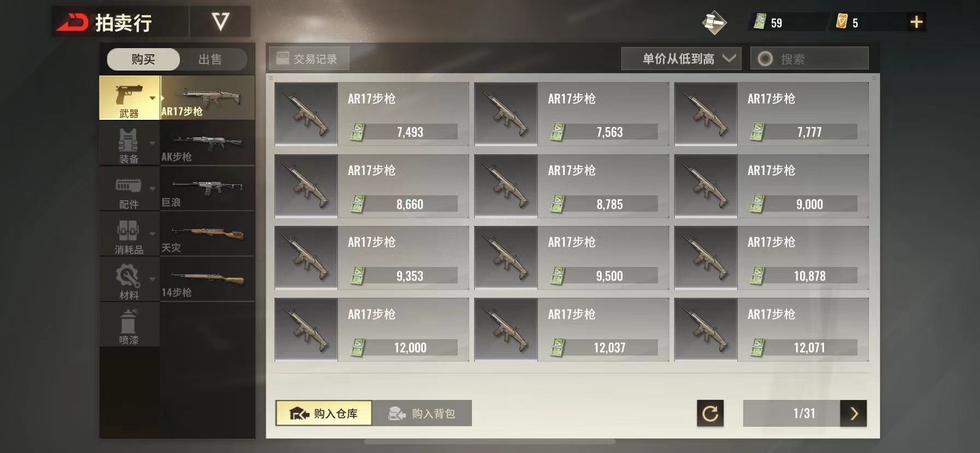Expand the V dropdown next to 拍卖行
The width and height of the screenshot is (980, 453).
(x=220, y=22)
